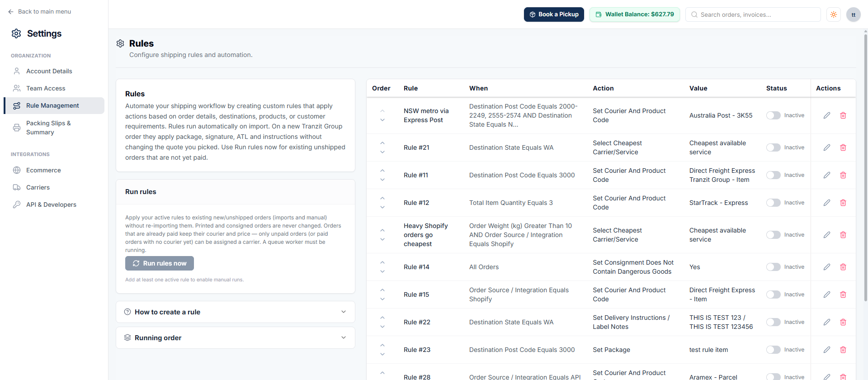This screenshot has height=380, width=868.
Task: Move Rule #21 up in order
Action: (x=382, y=143)
